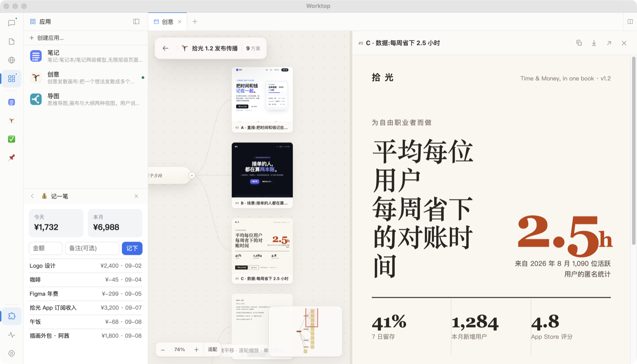Open thumbnail A · 直接:把时间和钱记在
Viewport: 637px width, 364px height.
pyautogui.click(x=262, y=99)
